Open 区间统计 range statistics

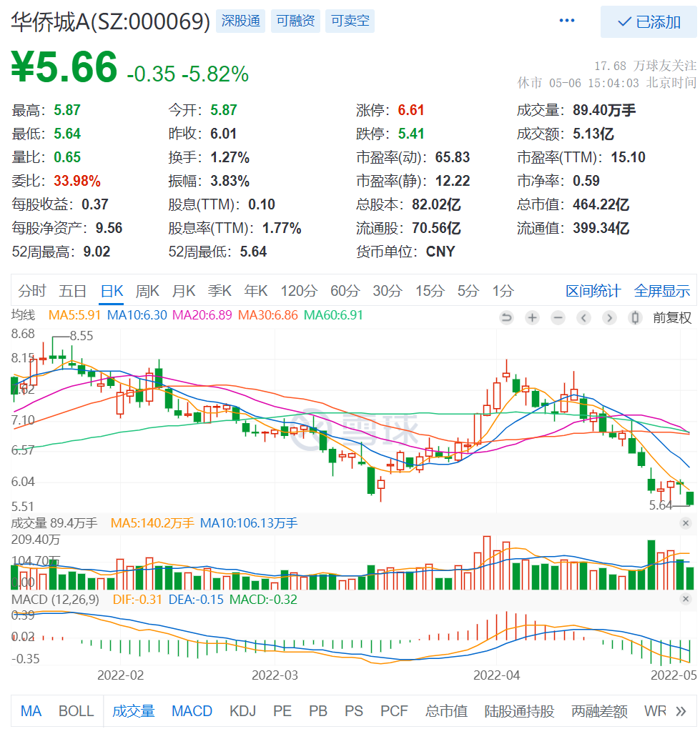pyautogui.click(x=593, y=291)
